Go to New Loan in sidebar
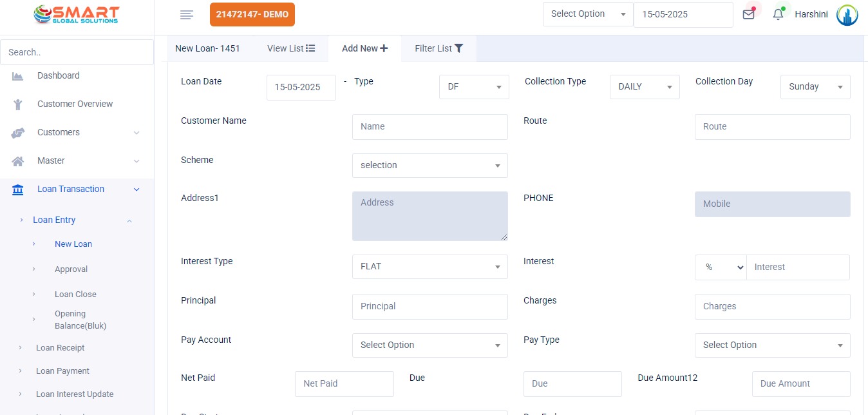The width and height of the screenshot is (868, 415). click(73, 244)
